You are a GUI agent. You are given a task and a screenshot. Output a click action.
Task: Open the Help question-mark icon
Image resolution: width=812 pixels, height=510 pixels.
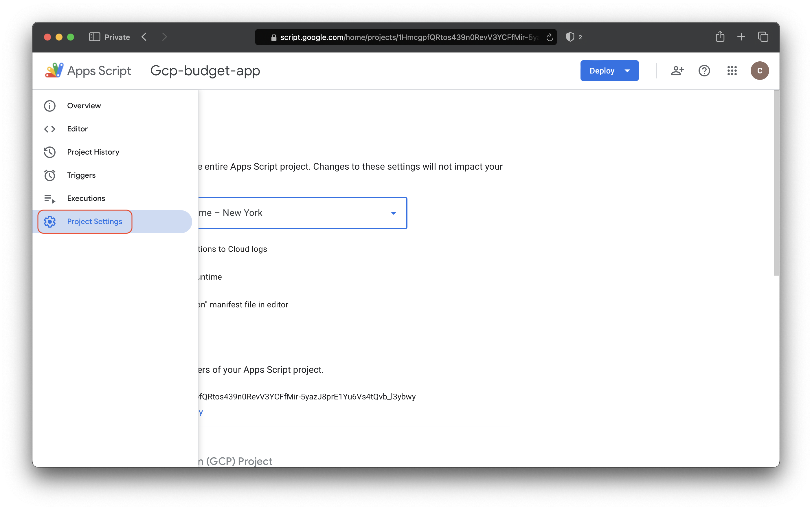pyautogui.click(x=704, y=71)
